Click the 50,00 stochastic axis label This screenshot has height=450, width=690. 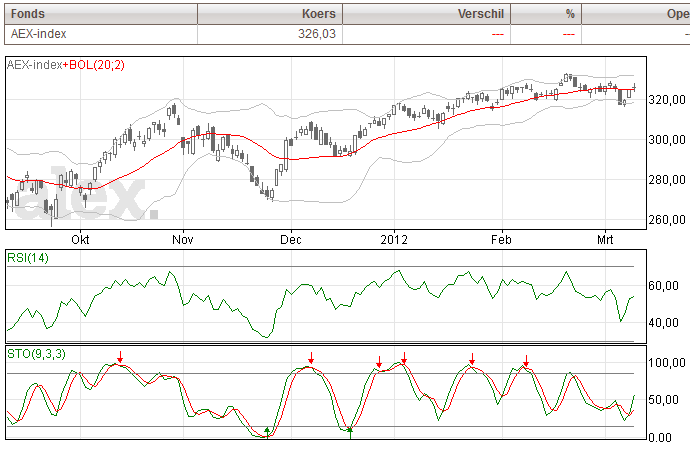pyautogui.click(x=663, y=400)
